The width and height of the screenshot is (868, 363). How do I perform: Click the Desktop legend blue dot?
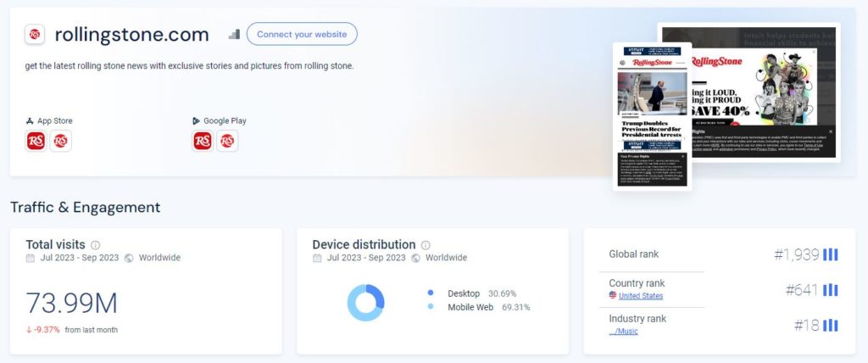431,293
